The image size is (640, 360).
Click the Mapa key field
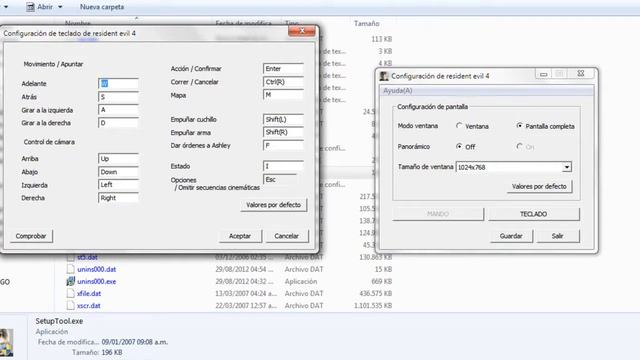click(283, 95)
